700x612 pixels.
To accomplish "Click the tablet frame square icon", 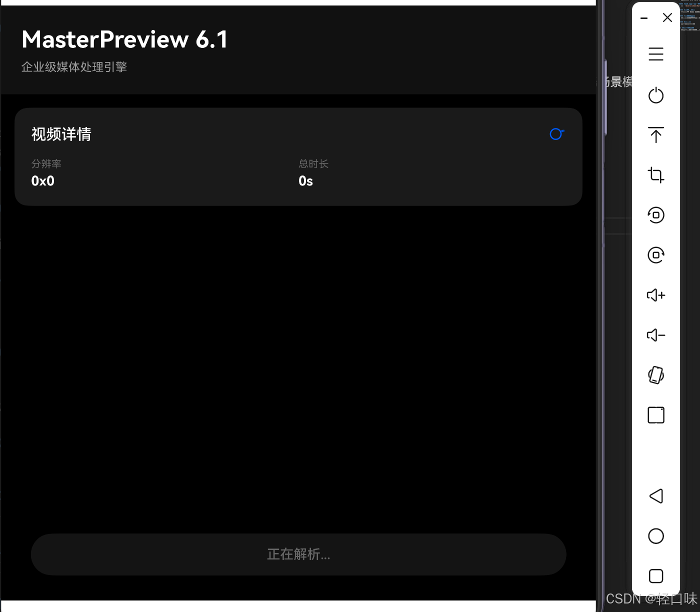I will (656, 415).
